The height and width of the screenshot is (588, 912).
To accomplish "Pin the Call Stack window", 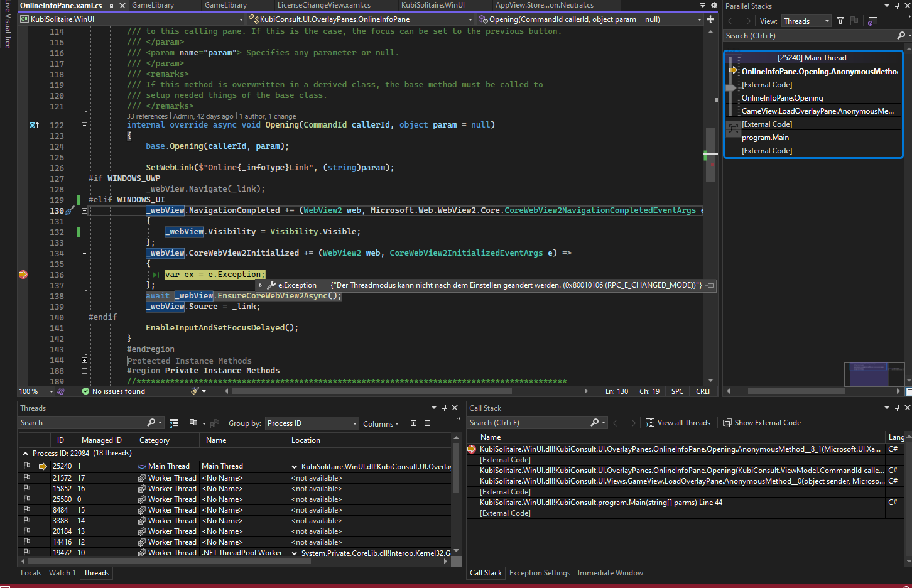I will [897, 408].
